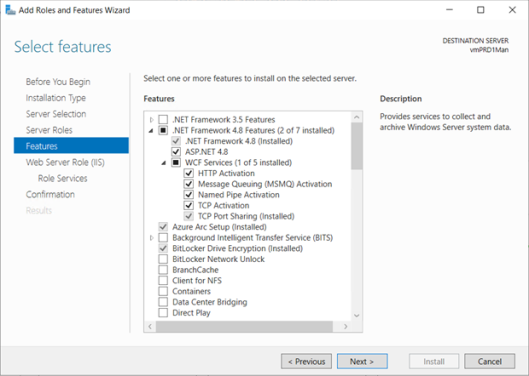Image resolution: width=529 pixels, height=376 pixels.
Task: Enable the BranchCache feature checkbox
Action: point(163,270)
